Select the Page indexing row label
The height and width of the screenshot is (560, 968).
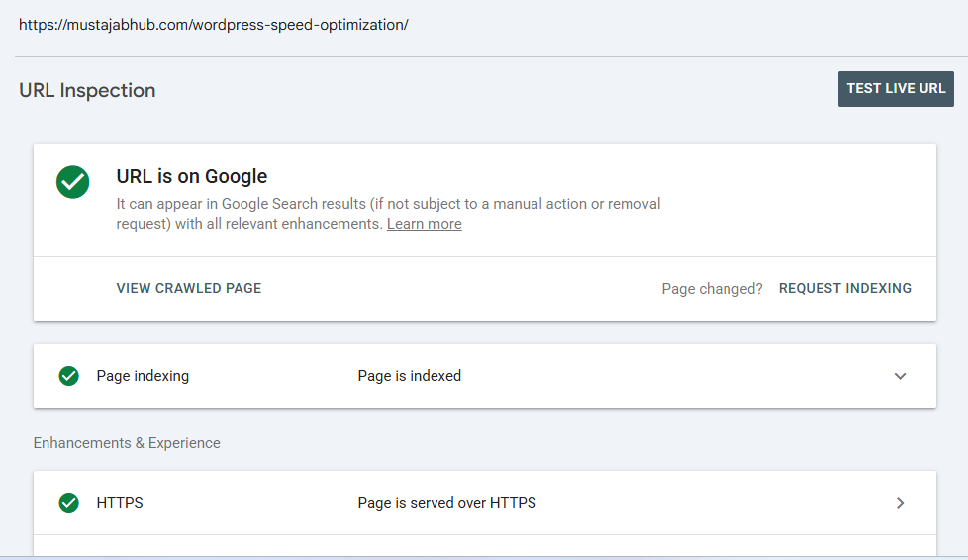click(x=143, y=376)
